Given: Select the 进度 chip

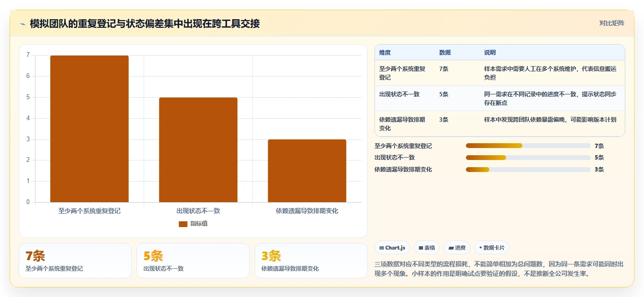Looking at the screenshot, I should (457, 248).
